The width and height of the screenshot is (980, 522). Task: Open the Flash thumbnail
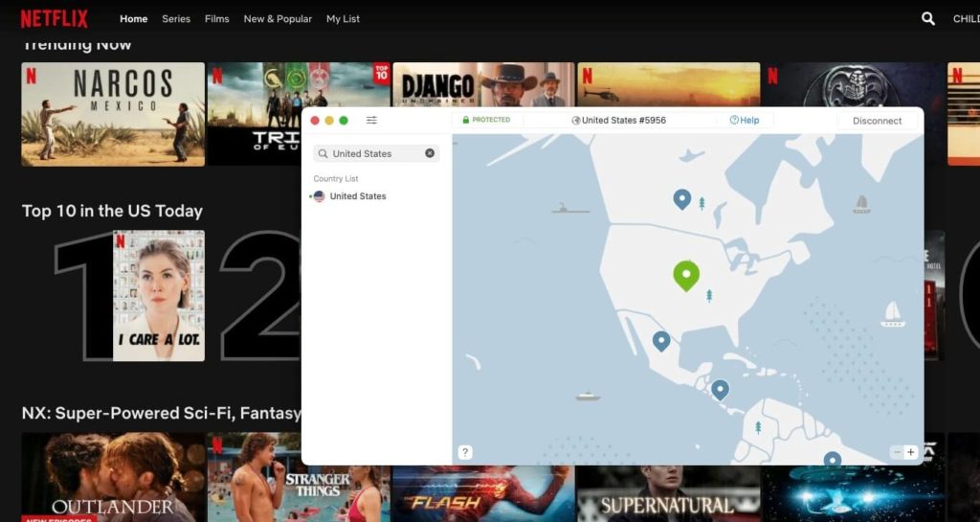(483, 494)
